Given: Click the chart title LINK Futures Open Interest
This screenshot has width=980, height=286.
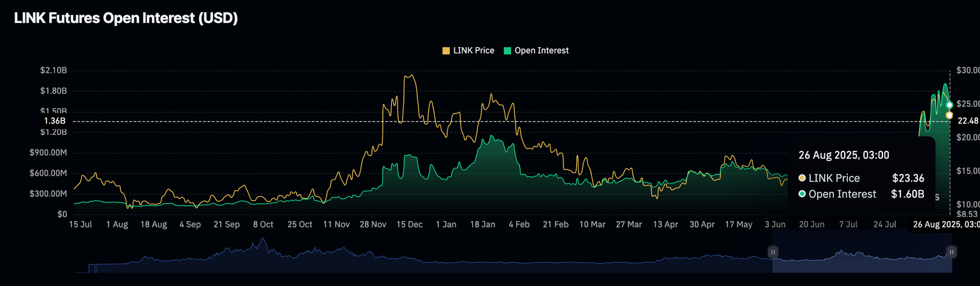Looking at the screenshot, I should coord(126,18).
